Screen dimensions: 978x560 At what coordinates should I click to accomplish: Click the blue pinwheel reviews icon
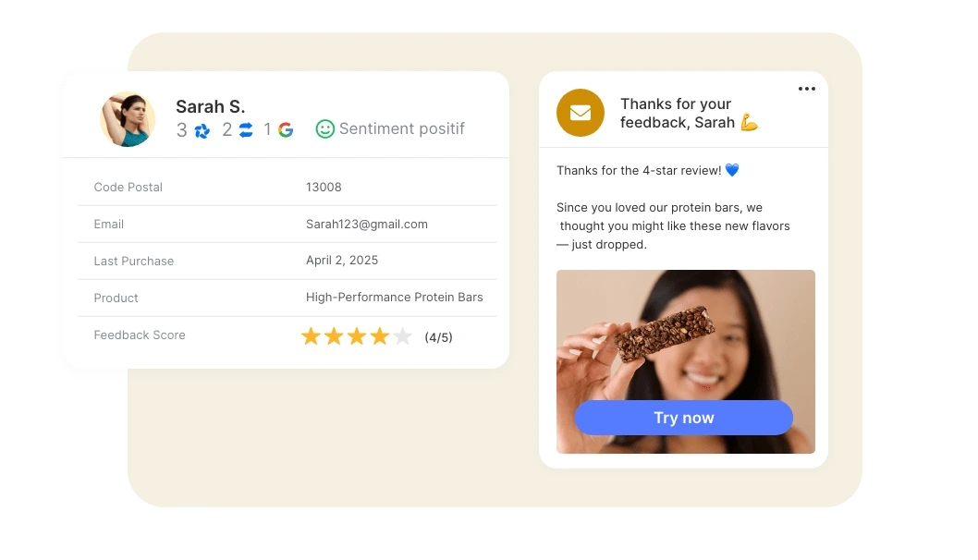pos(202,131)
